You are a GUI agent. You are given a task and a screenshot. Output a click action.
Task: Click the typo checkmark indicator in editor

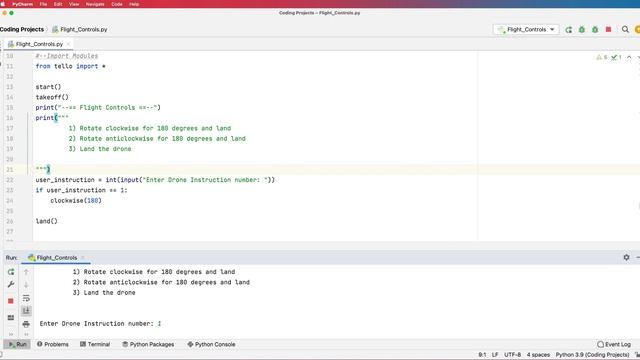[x=616, y=58]
